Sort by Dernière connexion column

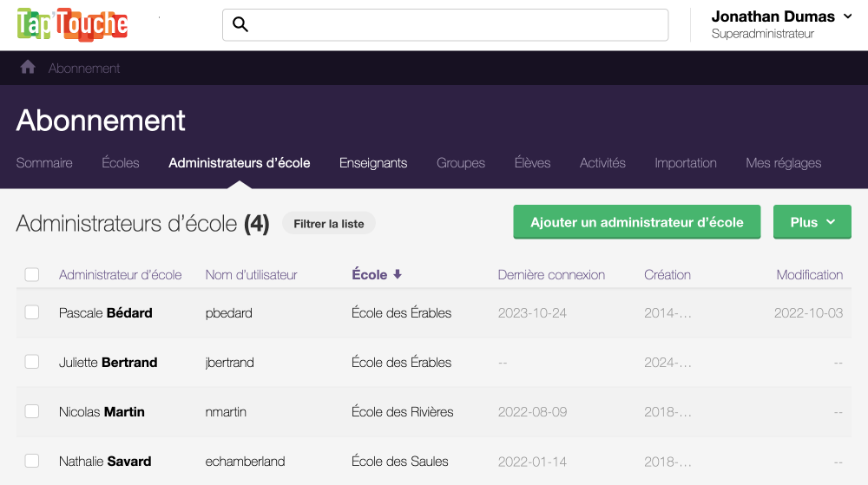point(551,275)
